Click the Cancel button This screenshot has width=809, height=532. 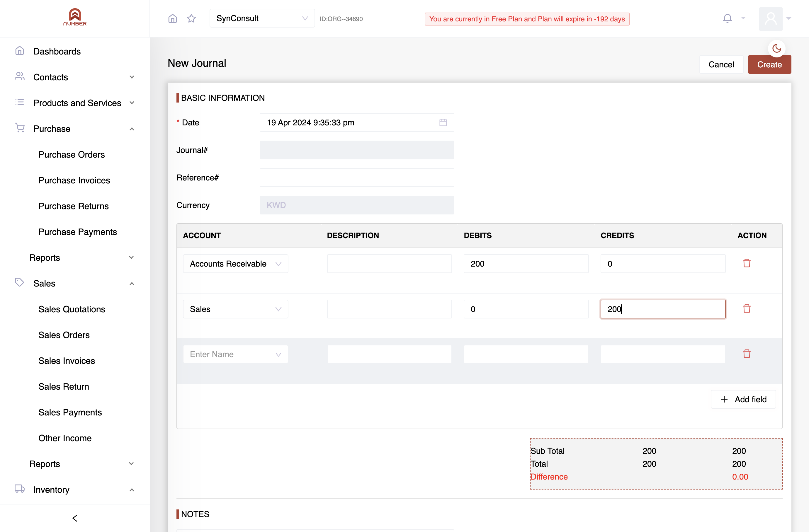(721, 64)
